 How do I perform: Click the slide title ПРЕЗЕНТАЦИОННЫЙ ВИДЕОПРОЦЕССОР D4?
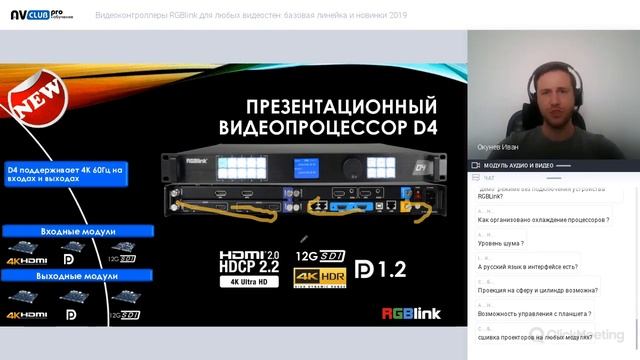click(x=328, y=117)
